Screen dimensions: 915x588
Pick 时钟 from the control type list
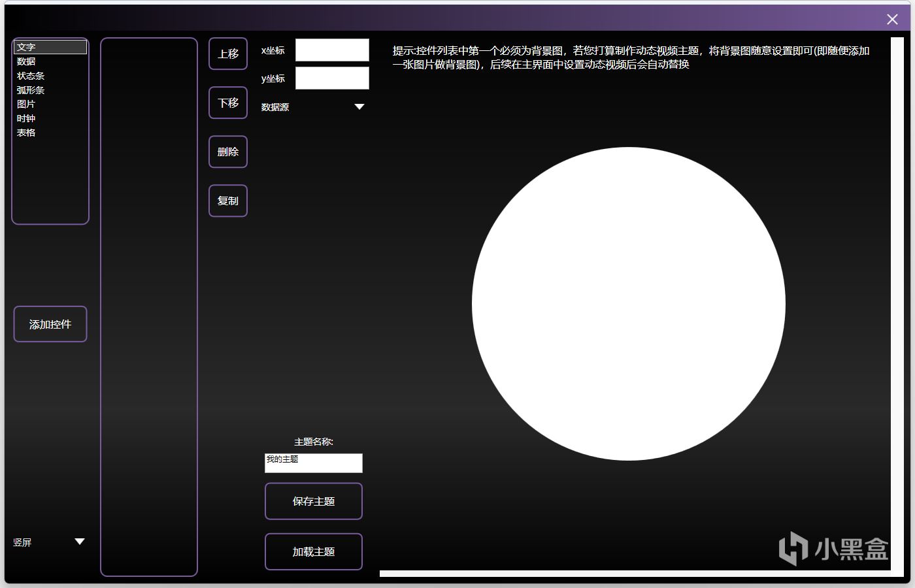[x=50, y=118]
